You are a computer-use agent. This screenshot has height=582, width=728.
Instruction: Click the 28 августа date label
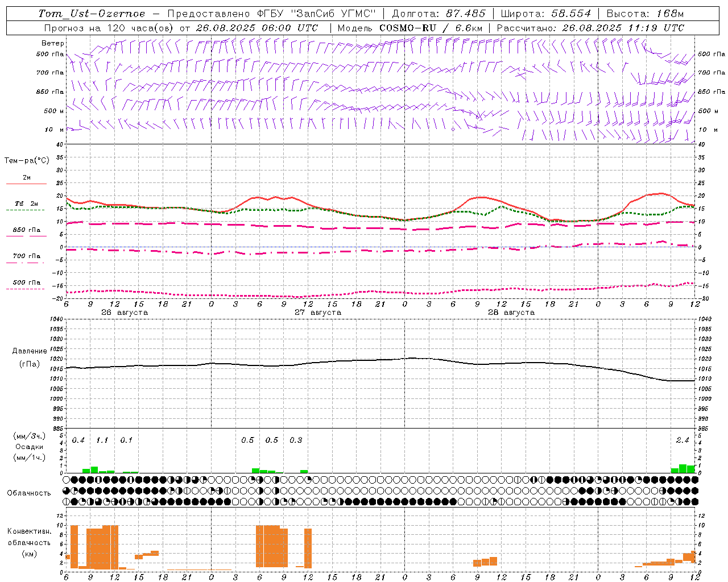[511, 313]
